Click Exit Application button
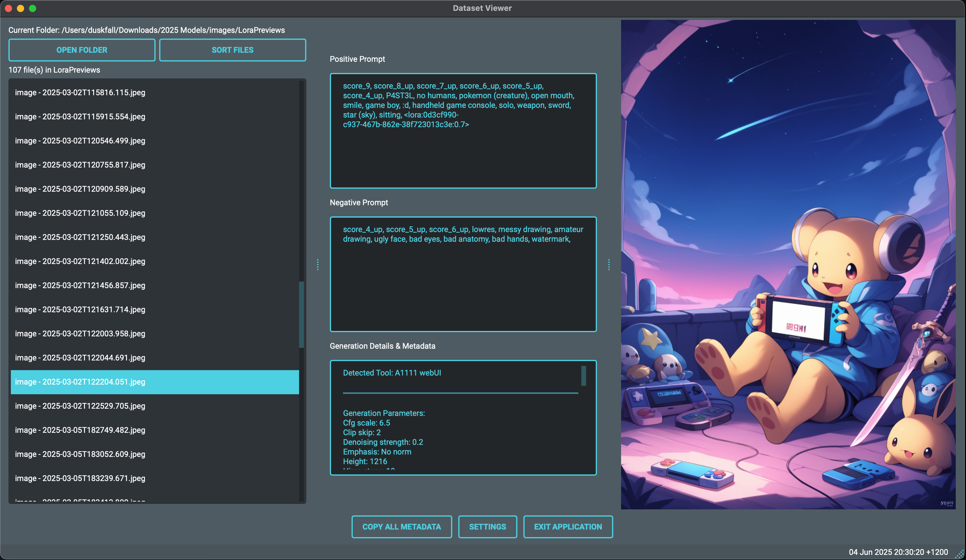Screen dimensions: 966x560 (x=568, y=527)
